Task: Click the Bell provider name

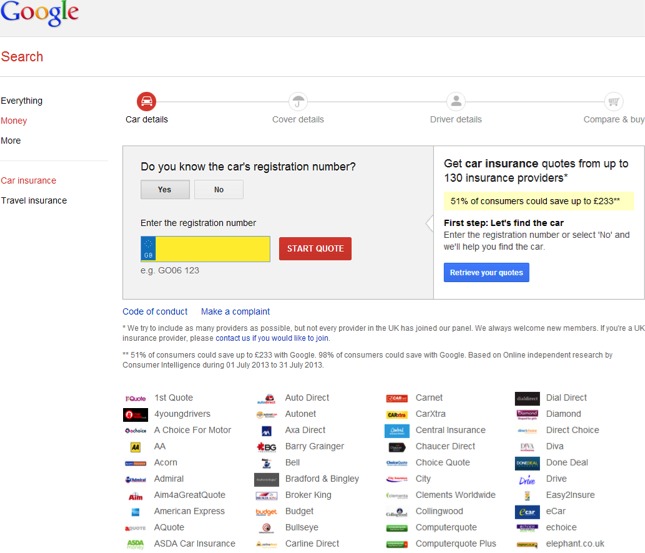Action: (x=292, y=462)
